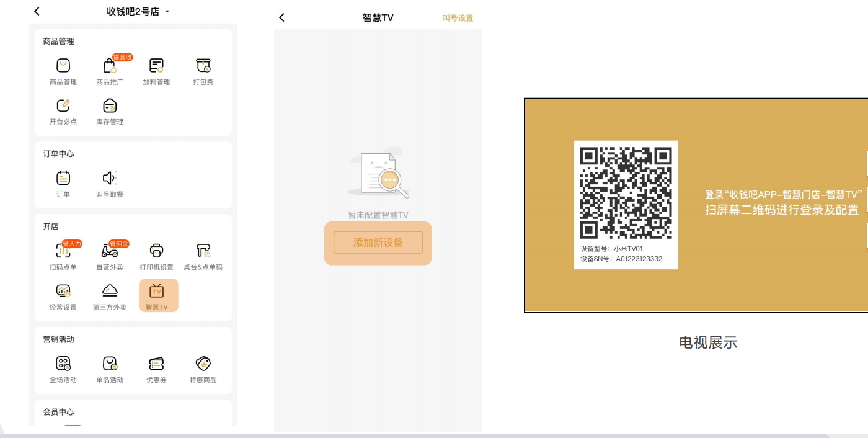The height and width of the screenshot is (438, 868).
Task: Go back from the store management screen
Action: 37,11
